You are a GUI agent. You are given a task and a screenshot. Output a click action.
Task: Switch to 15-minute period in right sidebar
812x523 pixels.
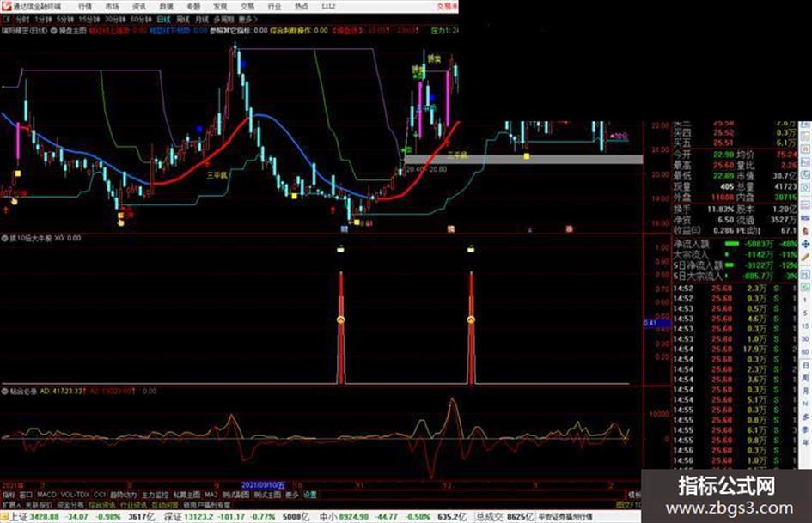tap(805, 326)
